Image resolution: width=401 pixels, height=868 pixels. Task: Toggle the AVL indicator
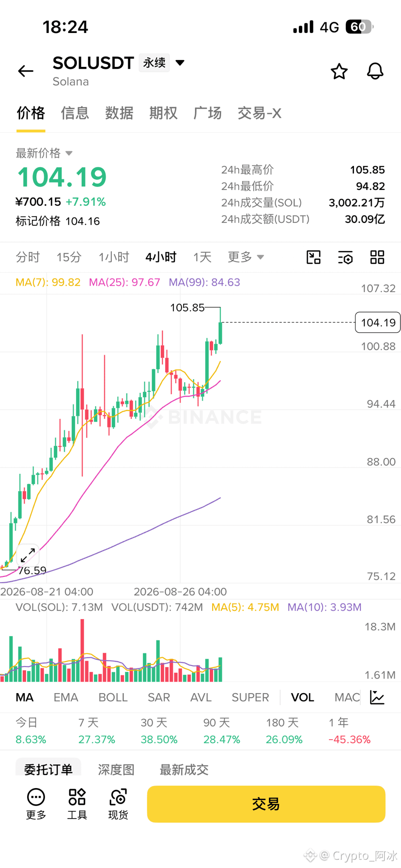pyautogui.click(x=201, y=697)
